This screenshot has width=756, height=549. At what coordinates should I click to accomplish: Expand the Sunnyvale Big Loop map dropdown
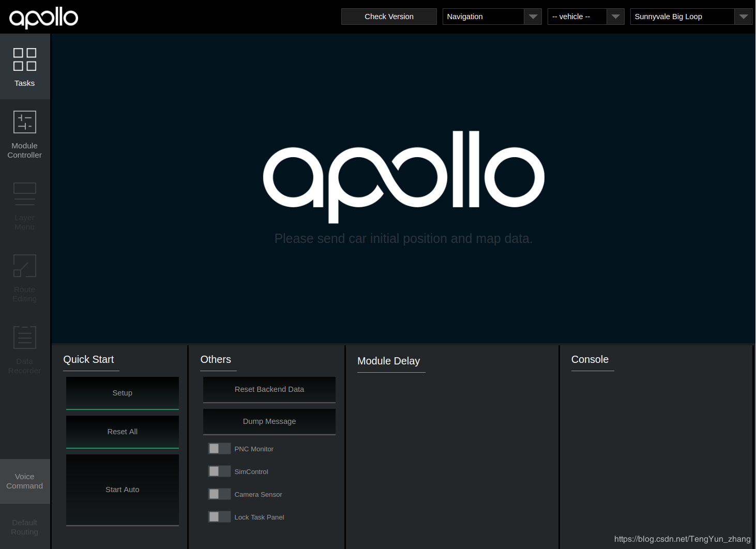pos(744,16)
